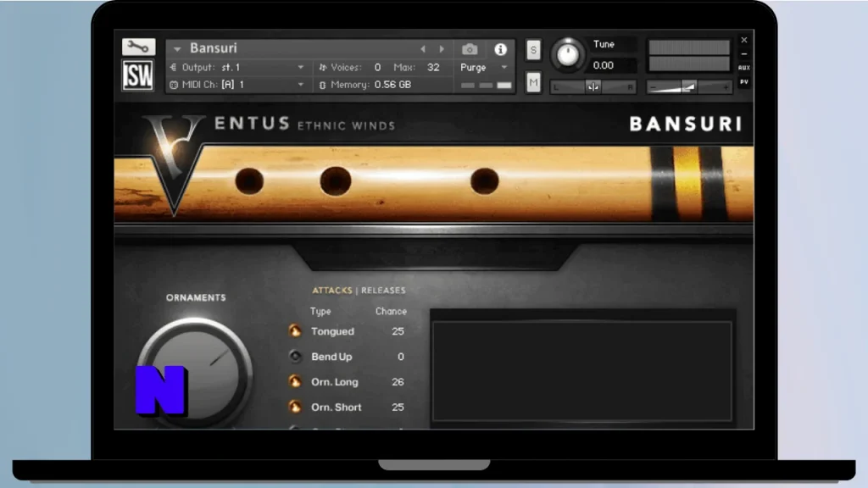The height and width of the screenshot is (488, 868).
Task: Click the Memory icon
Action: (322, 85)
